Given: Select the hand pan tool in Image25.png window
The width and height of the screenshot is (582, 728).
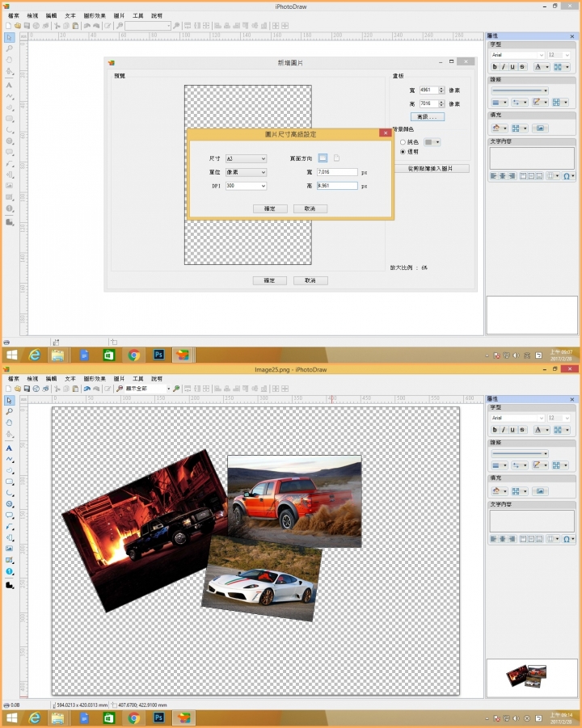Looking at the screenshot, I should tap(9, 423).
